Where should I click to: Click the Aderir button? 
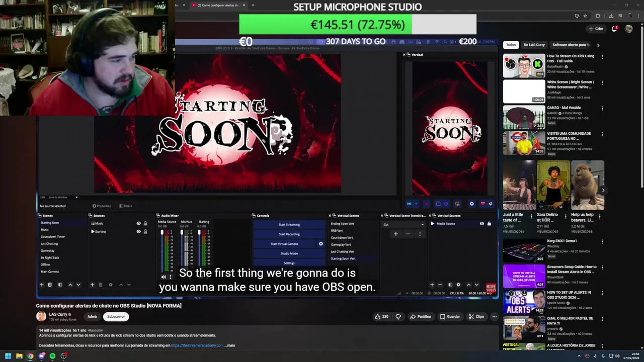[92, 316]
